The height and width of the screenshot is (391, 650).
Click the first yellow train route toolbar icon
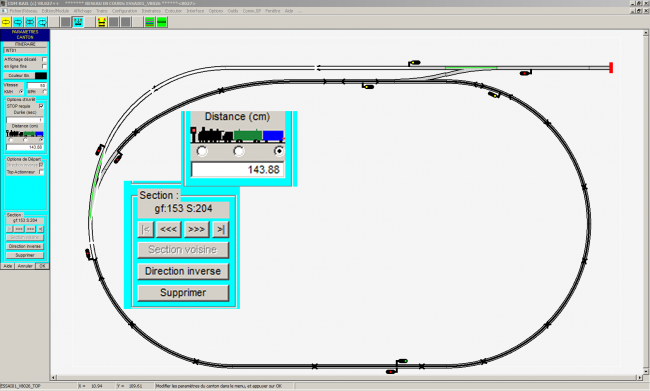point(6,22)
